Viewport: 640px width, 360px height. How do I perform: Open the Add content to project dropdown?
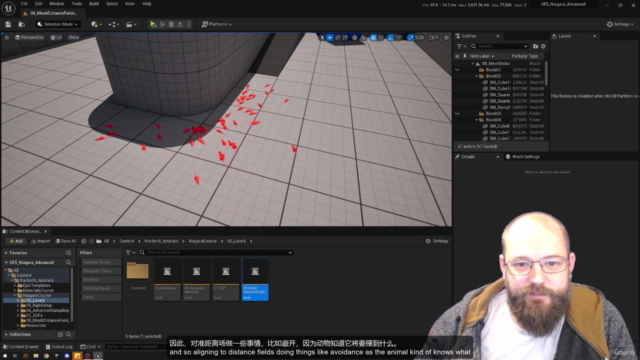tap(96, 24)
